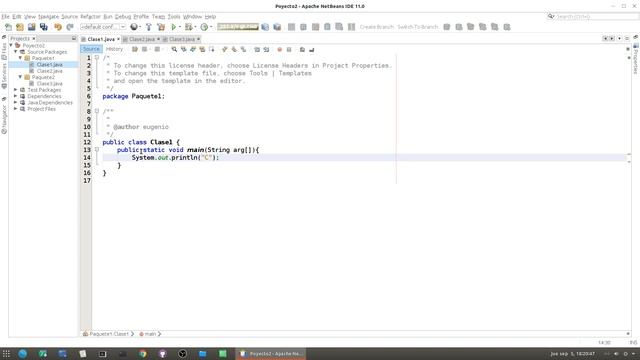Run the project with green play icon

[x=173, y=27]
